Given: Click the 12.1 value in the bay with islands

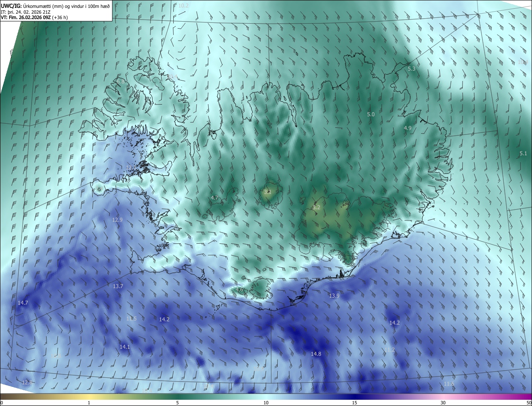Looking at the screenshot, I should tap(131, 168).
